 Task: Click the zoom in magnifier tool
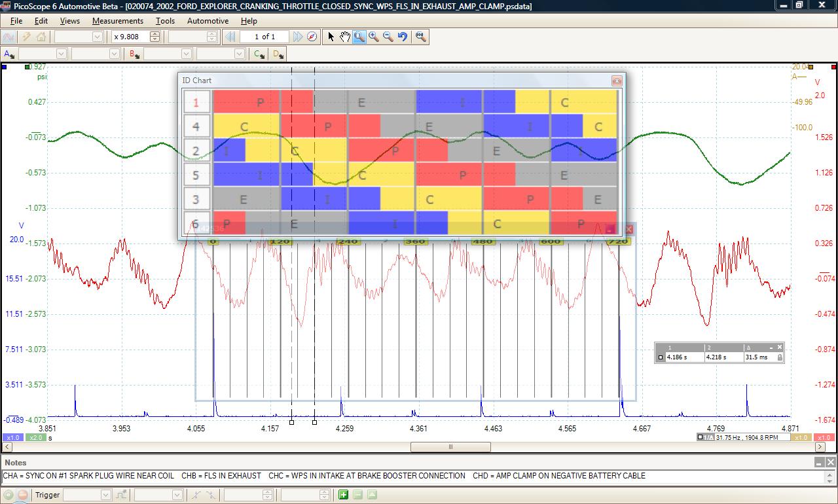pyautogui.click(x=374, y=37)
